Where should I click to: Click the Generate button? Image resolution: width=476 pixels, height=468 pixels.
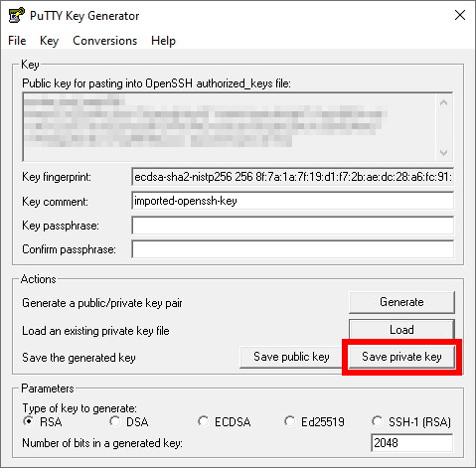[x=401, y=302]
